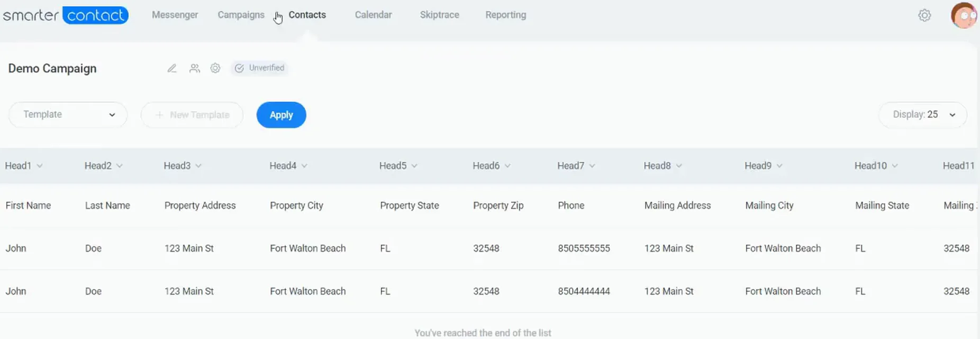Screen dimensions: 980x339
Task: Click John in the 8505555555 row
Action: point(16,248)
